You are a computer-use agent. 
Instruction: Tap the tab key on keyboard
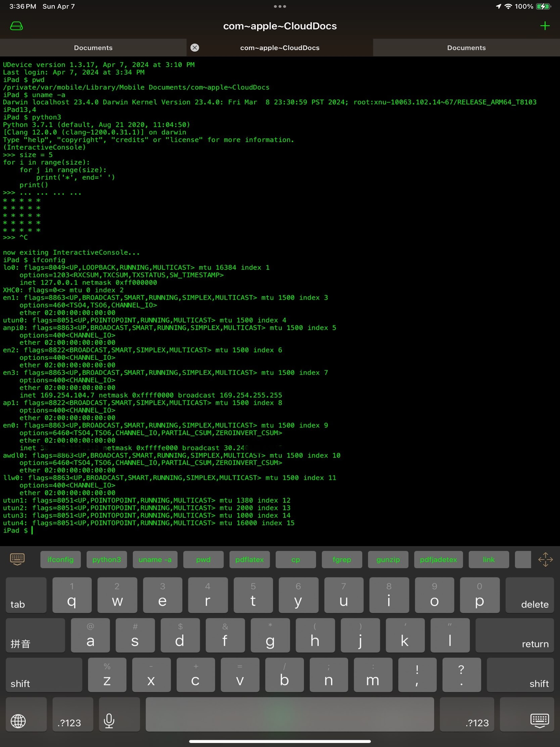[26, 595]
